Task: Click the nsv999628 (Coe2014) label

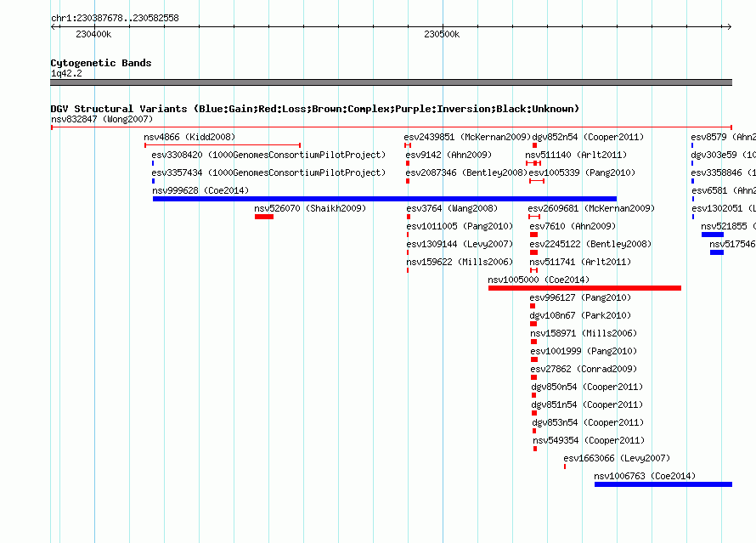Action: [200, 190]
